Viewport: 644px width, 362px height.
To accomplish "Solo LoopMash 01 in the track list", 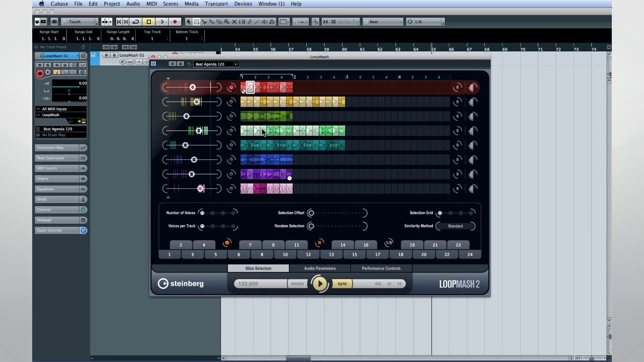I will pyautogui.click(x=114, y=55).
